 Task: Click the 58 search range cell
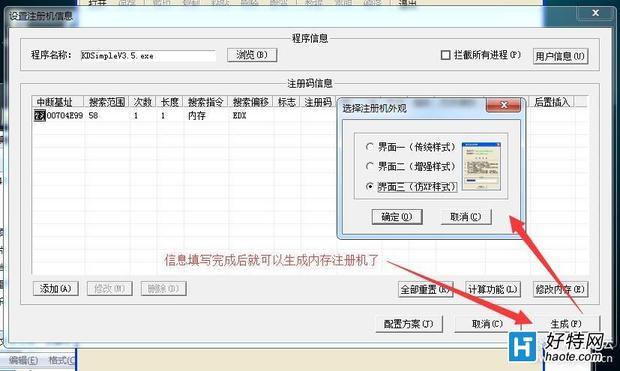coord(93,115)
